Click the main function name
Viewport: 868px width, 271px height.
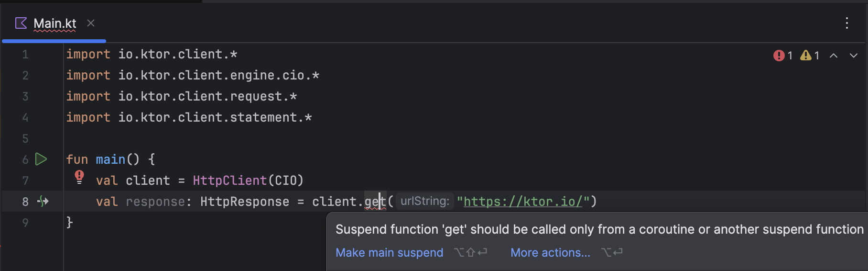tap(110, 159)
